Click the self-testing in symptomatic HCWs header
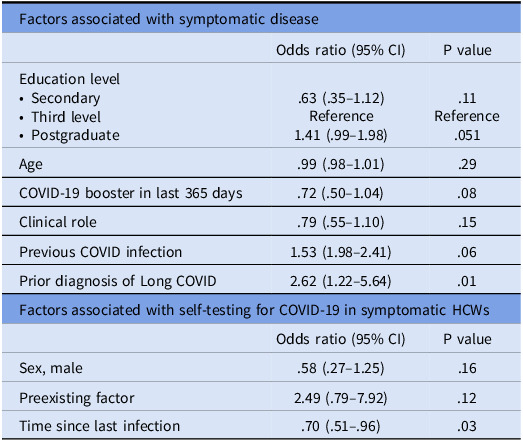The width and height of the screenshot is (523, 441). click(x=254, y=310)
